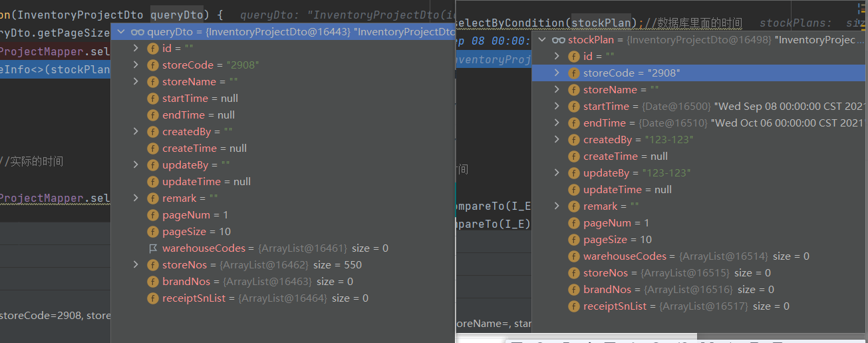Click the field icon of queryDto id
This screenshot has height=343, width=868.
153,49
